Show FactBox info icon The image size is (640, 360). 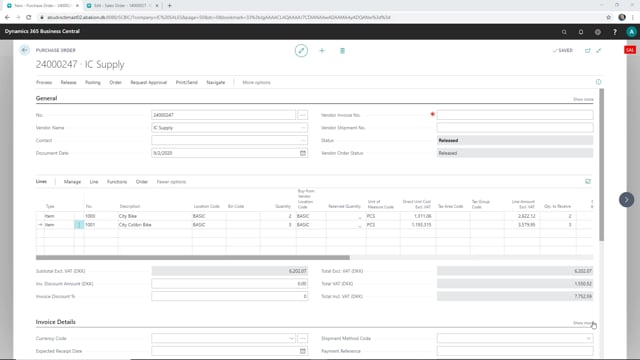598,82
